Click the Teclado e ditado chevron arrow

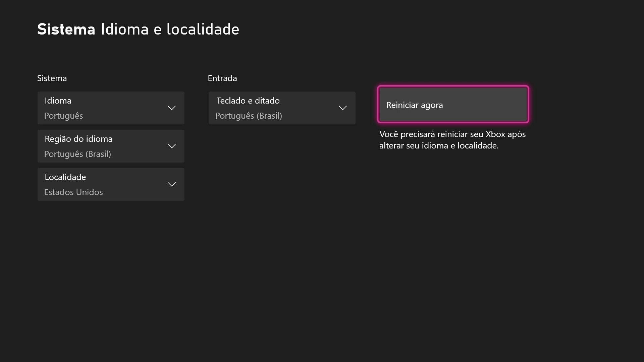(342, 108)
